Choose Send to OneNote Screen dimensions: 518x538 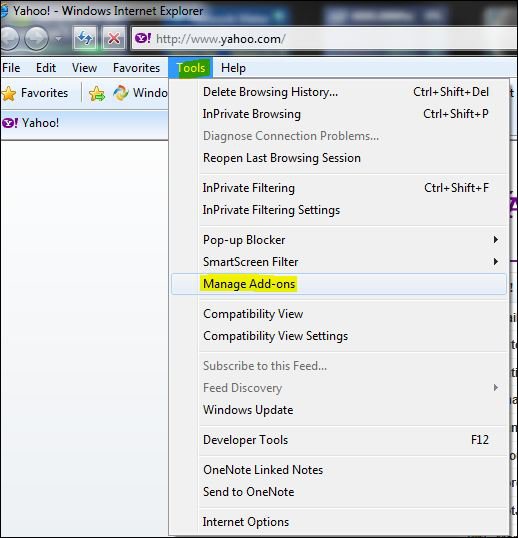click(x=339, y=492)
